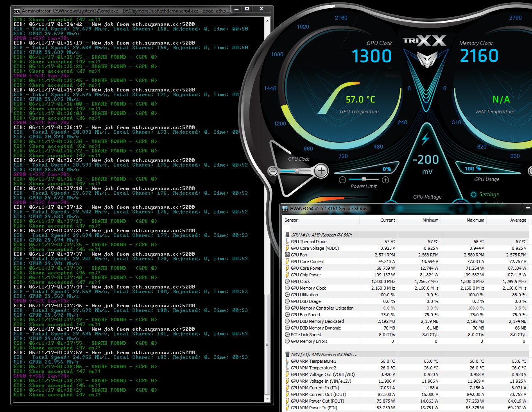The width and height of the screenshot is (532, 412).
Task: Click the 57.0 °C GPU Temperature reading
Action: tap(360, 100)
